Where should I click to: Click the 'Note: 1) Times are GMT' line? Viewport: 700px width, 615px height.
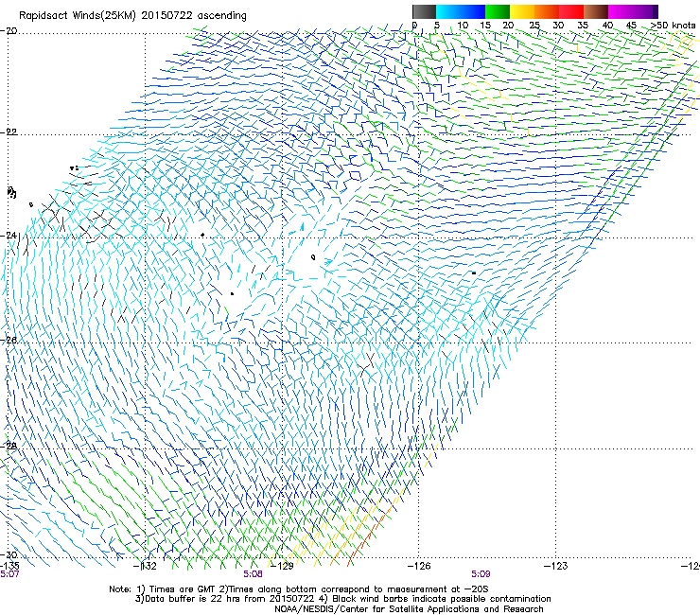pos(299,589)
